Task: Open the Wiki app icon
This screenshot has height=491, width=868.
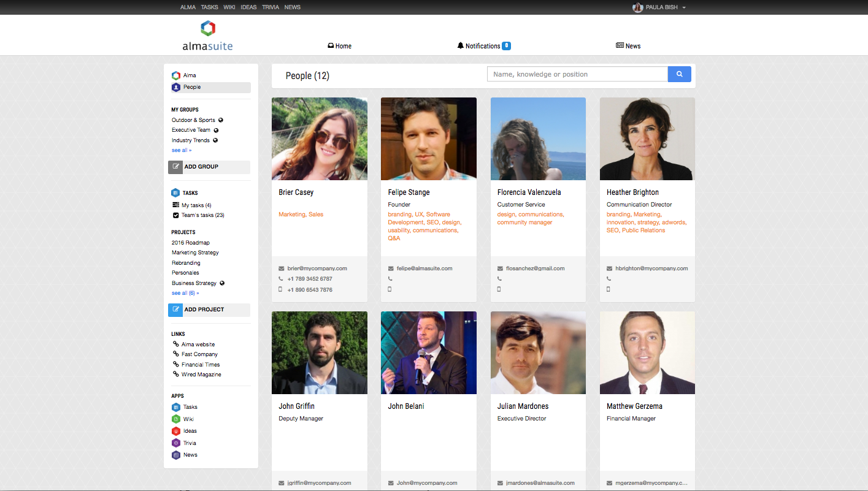Action: (176, 419)
